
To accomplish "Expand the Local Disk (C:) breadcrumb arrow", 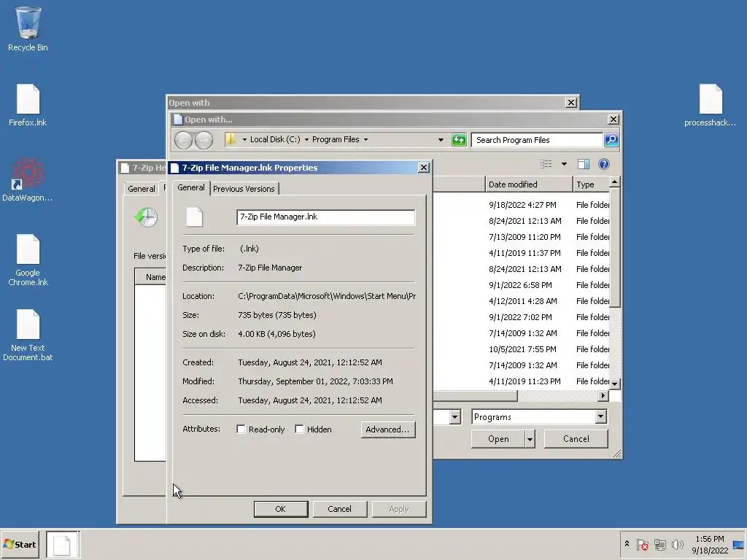I will [306, 139].
